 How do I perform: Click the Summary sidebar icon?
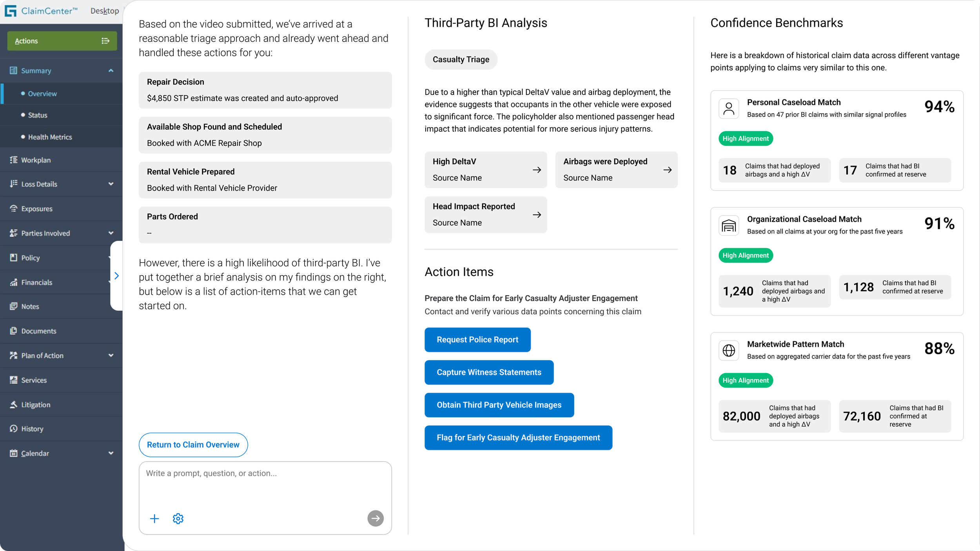(13, 71)
